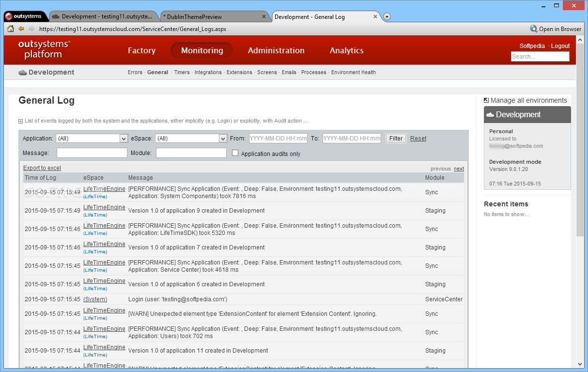The height and width of the screenshot is (372, 588).
Task: Open the outsystems logo start tab
Action: click(26, 16)
